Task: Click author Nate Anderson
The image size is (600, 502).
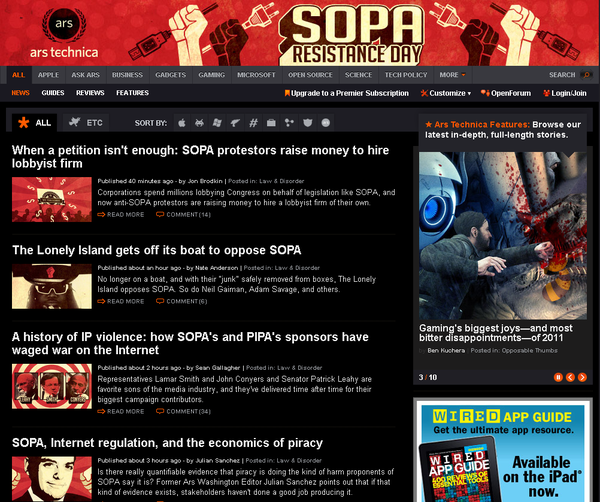Action: pos(217,268)
